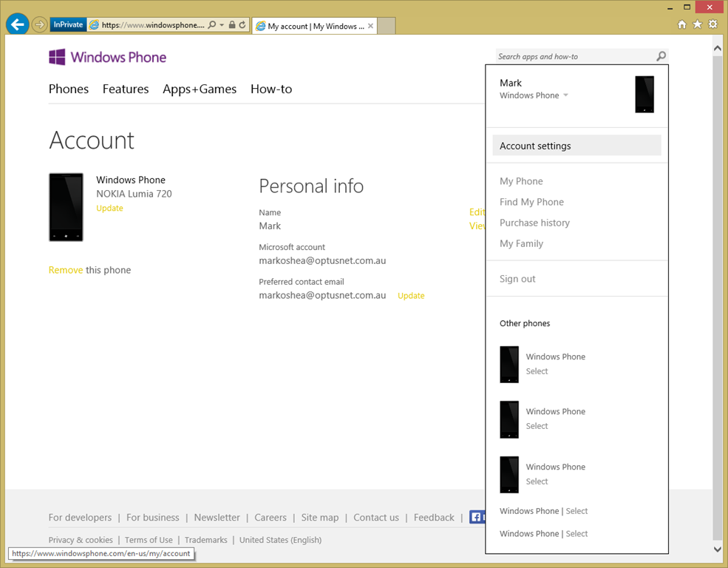728x568 pixels.
Task: Click the search magnifier in the site search box
Action: pos(661,56)
